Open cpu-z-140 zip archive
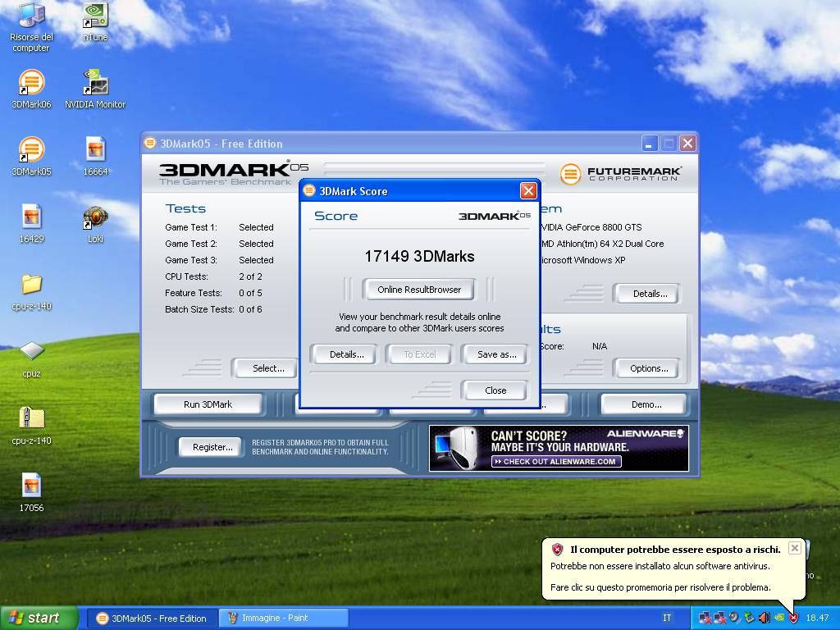Screen dimensions: 840x630 click(32, 426)
